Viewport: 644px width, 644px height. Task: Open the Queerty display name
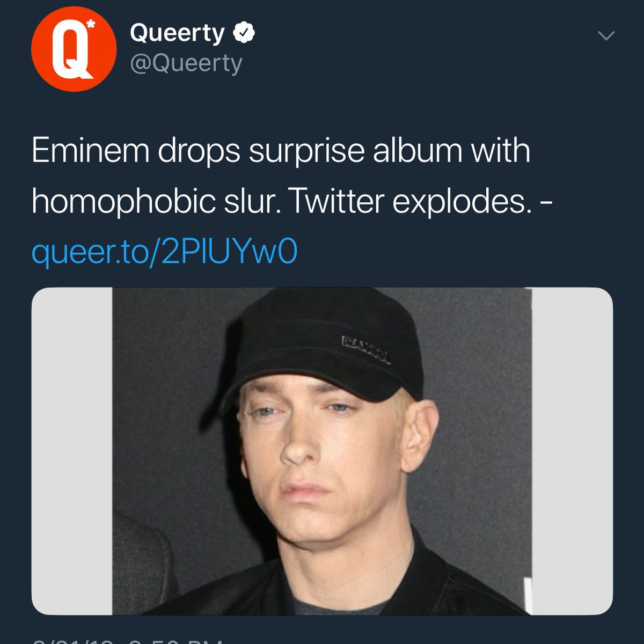click(x=177, y=34)
